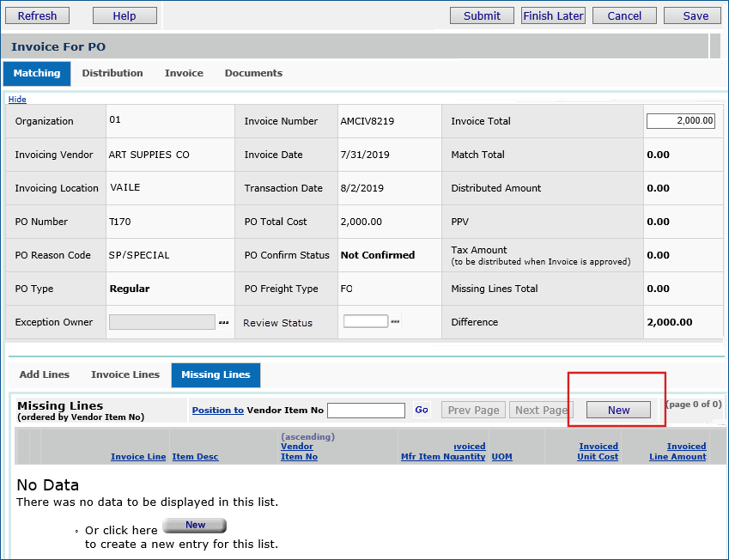729x560 pixels.
Task: Submit the invoice
Action: [x=482, y=15]
